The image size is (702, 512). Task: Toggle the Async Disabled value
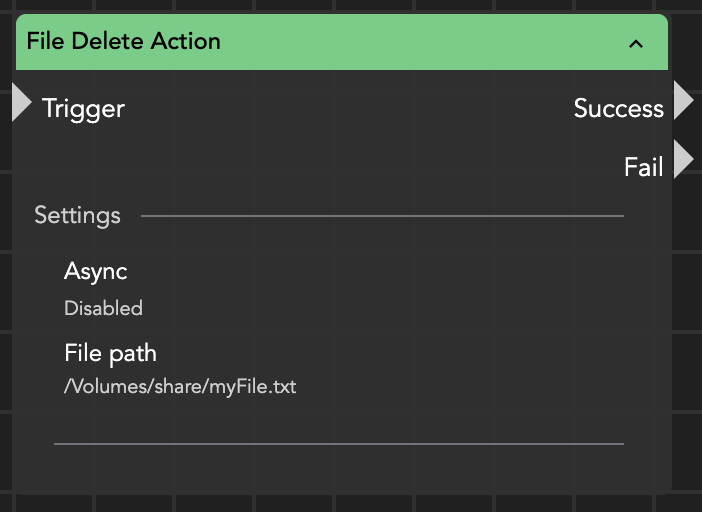[x=103, y=308]
